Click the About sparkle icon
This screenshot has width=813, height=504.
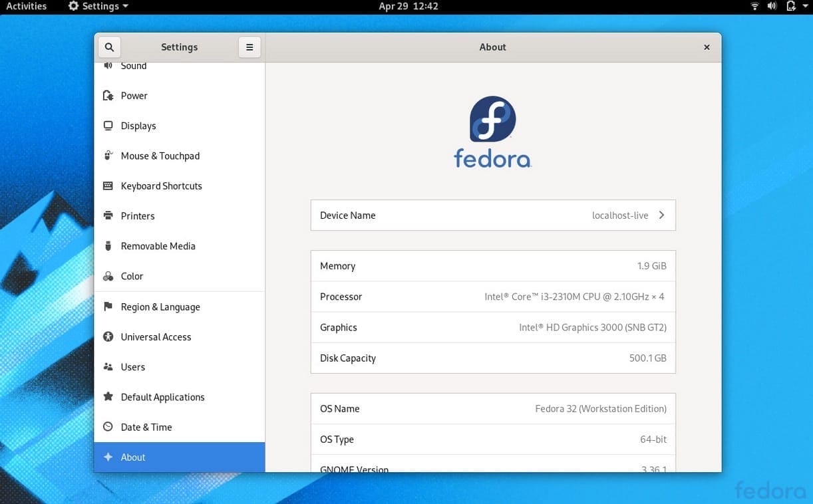tap(108, 457)
